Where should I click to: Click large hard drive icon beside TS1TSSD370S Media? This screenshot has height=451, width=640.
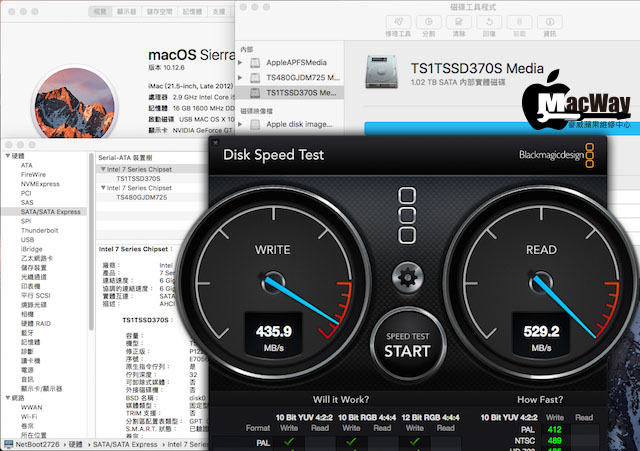[x=382, y=72]
